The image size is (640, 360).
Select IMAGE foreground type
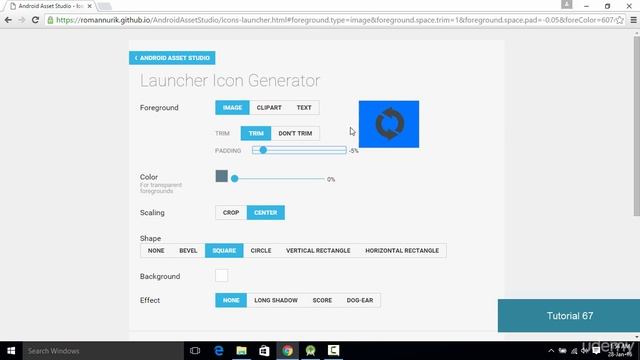coord(232,108)
